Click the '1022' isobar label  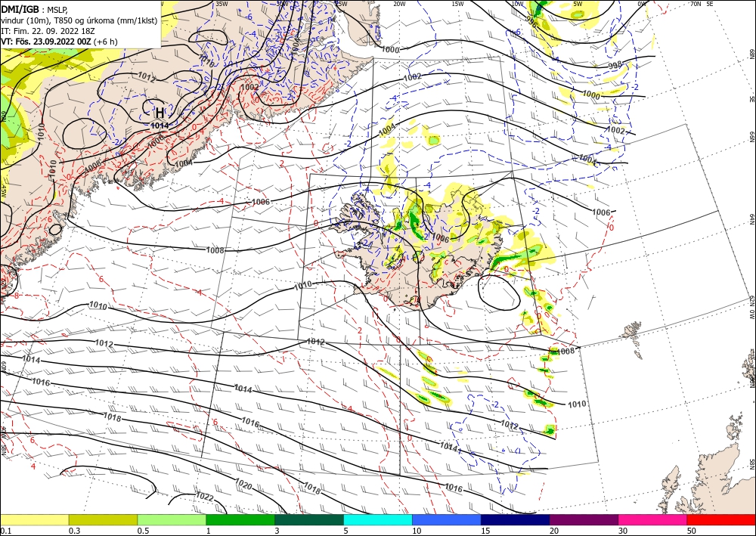(204, 496)
